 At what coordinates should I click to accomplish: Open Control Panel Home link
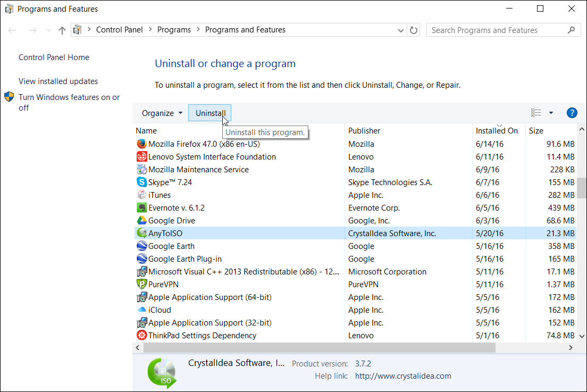54,57
